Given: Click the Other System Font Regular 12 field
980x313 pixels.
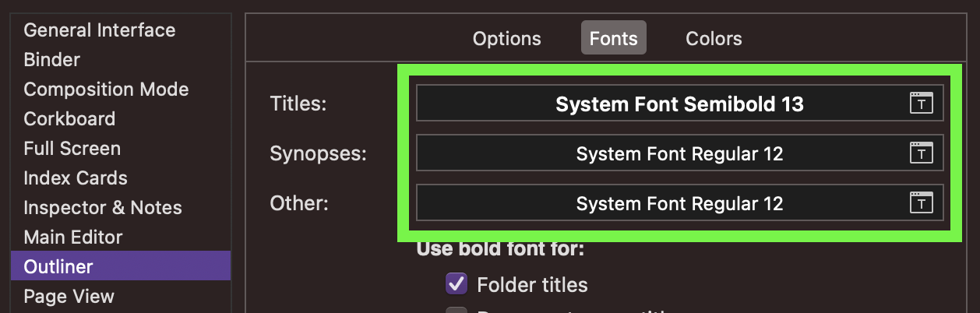Looking at the screenshot, I should (680, 203).
